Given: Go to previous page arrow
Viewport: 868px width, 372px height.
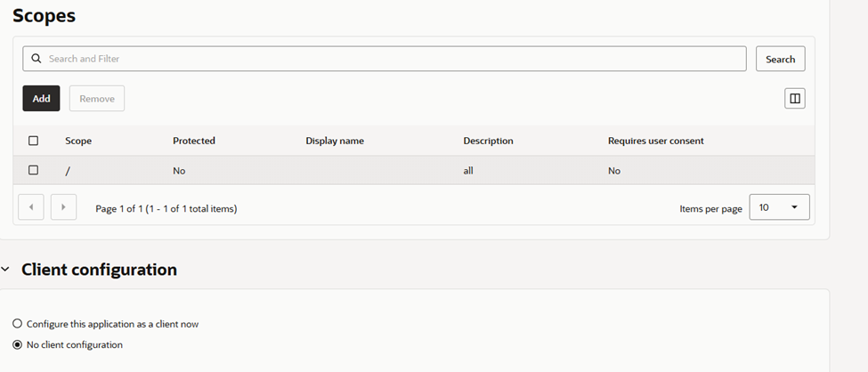Looking at the screenshot, I should [x=31, y=207].
